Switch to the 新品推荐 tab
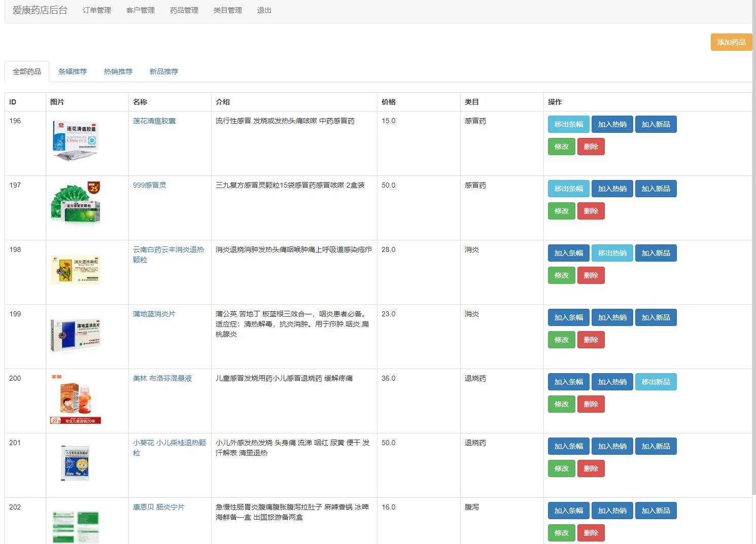 tap(163, 71)
